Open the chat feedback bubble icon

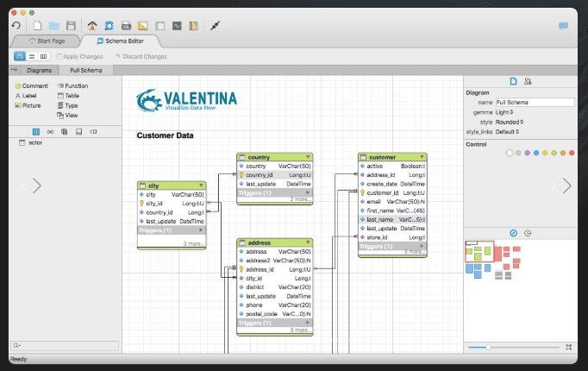tap(563, 26)
